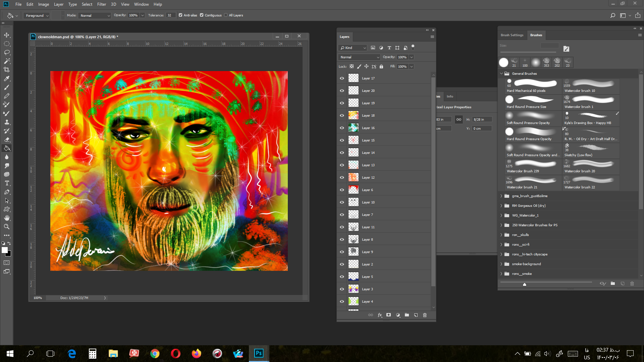Select the Paint Bucket tool
The width and height of the screenshot is (644, 362).
[7, 148]
